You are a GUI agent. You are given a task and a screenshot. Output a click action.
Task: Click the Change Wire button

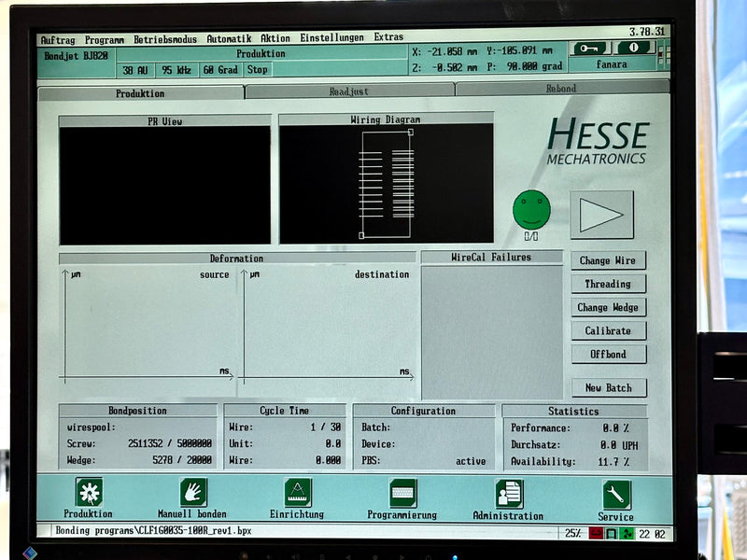pyautogui.click(x=609, y=260)
